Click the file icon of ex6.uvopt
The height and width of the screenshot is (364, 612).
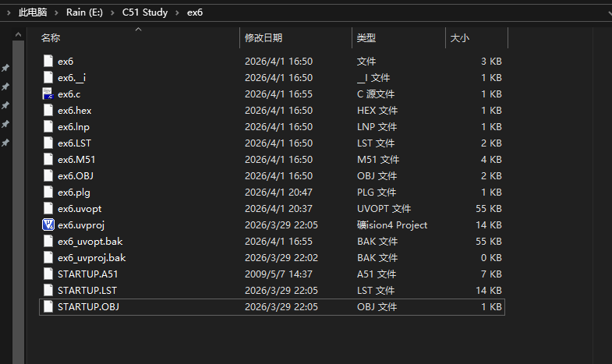coord(48,208)
